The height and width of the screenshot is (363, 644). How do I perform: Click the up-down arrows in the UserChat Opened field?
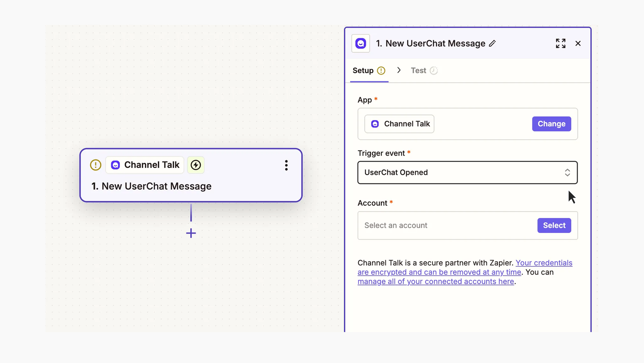567,173
